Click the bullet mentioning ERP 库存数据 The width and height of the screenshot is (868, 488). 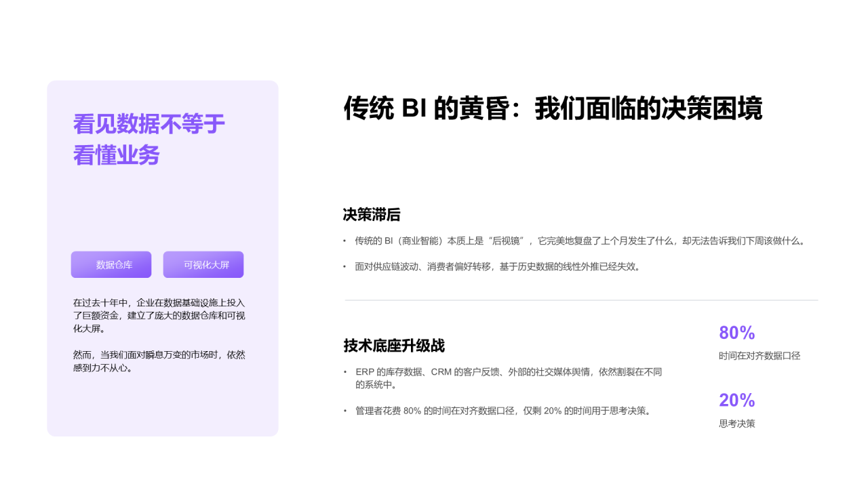pyautogui.click(x=508, y=377)
